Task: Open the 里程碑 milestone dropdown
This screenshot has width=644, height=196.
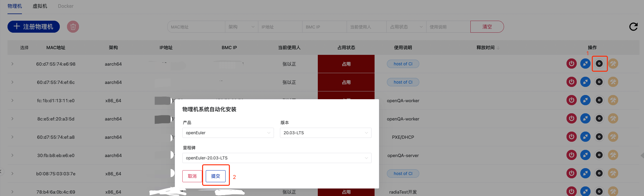Action: [277, 158]
